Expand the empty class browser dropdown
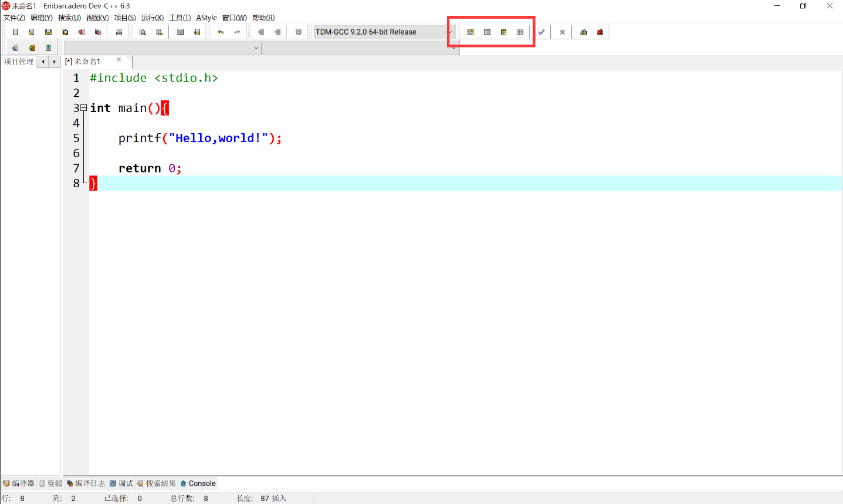The image size is (843, 504). point(256,48)
